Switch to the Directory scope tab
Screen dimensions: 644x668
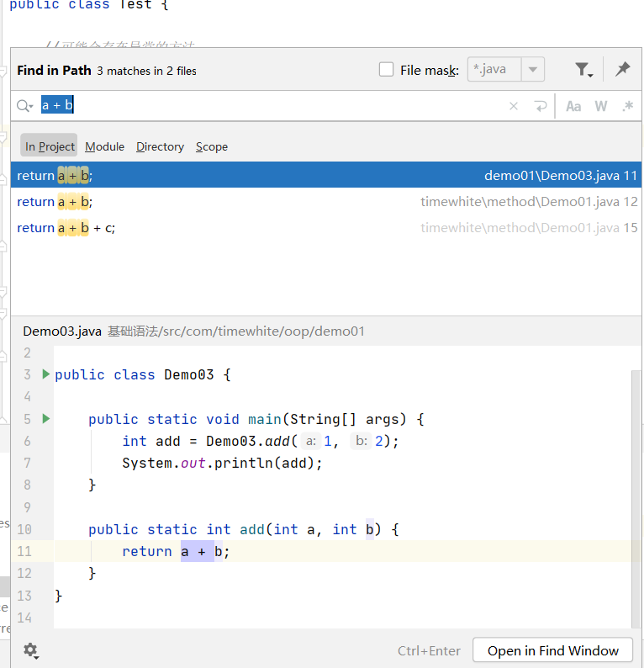(160, 146)
